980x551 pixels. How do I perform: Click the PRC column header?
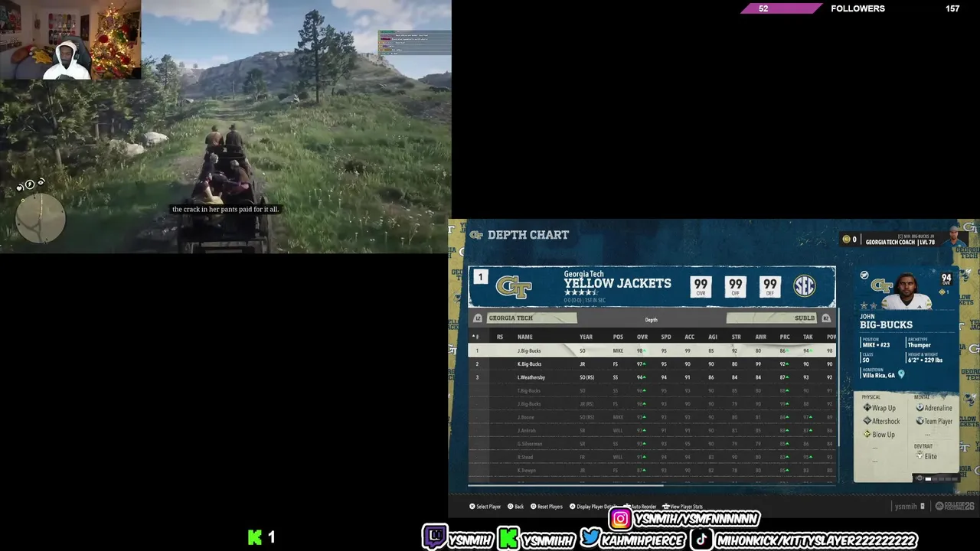click(x=785, y=337)
